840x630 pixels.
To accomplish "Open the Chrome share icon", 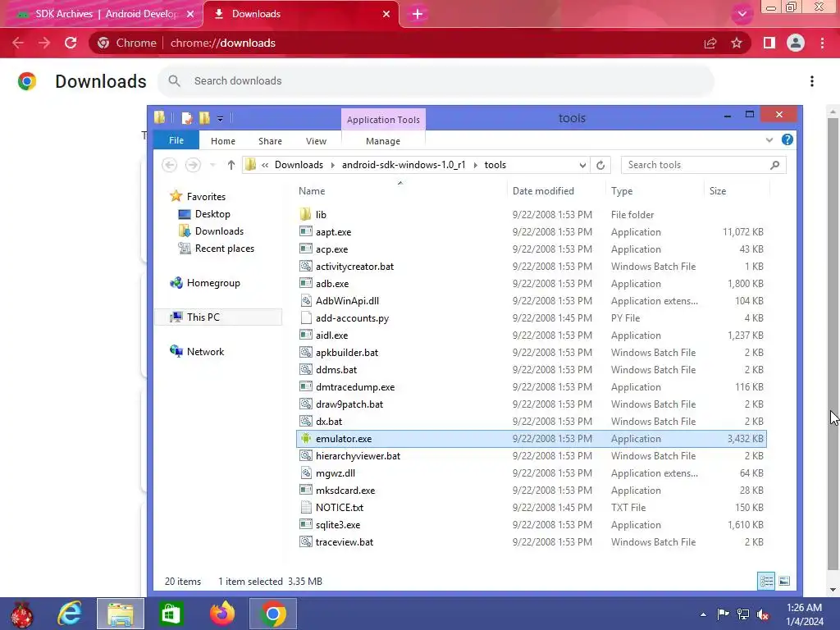I will tap(710, 43).
